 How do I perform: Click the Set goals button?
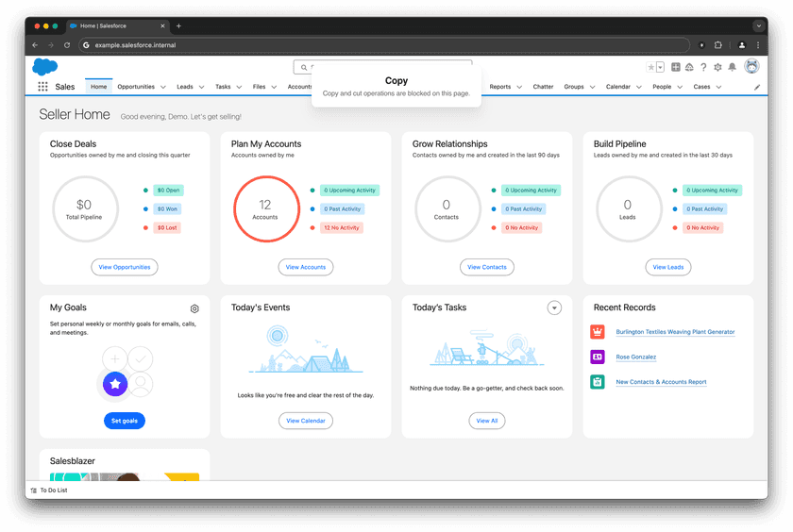[x=125, y=421]
